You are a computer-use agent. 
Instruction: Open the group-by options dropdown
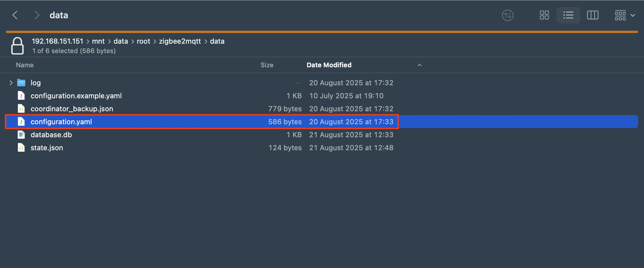tap(624, 15)
